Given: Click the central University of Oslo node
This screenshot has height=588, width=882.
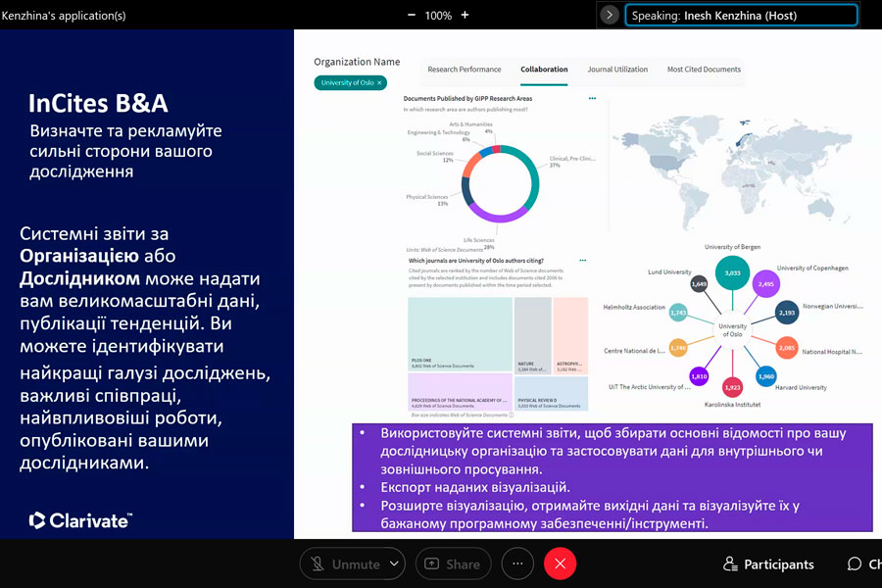Looking at the screenshot, I should (732, 330).
